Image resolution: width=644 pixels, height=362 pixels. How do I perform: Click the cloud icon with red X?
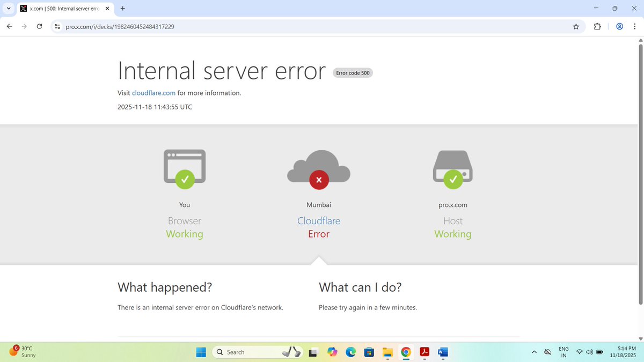pos(319,169)
